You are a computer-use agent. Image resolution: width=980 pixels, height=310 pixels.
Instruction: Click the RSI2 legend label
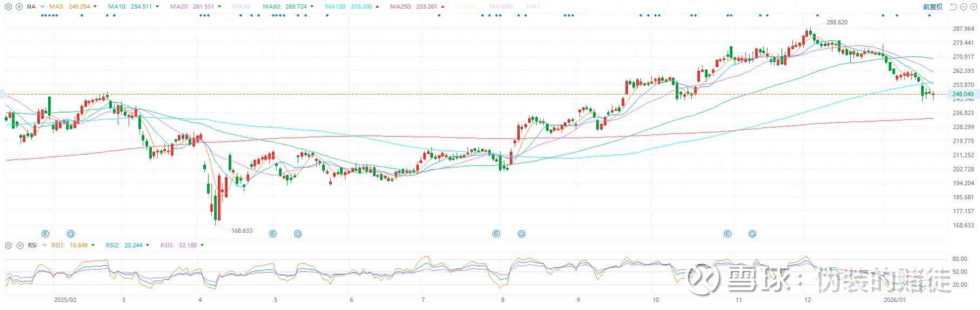click(112, 245)
